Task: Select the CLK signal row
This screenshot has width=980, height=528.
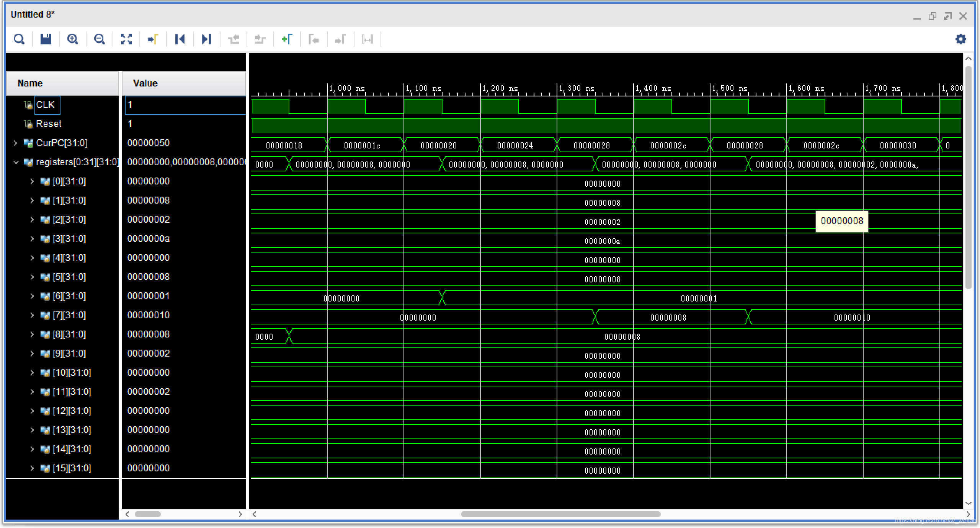Action: 45,105
